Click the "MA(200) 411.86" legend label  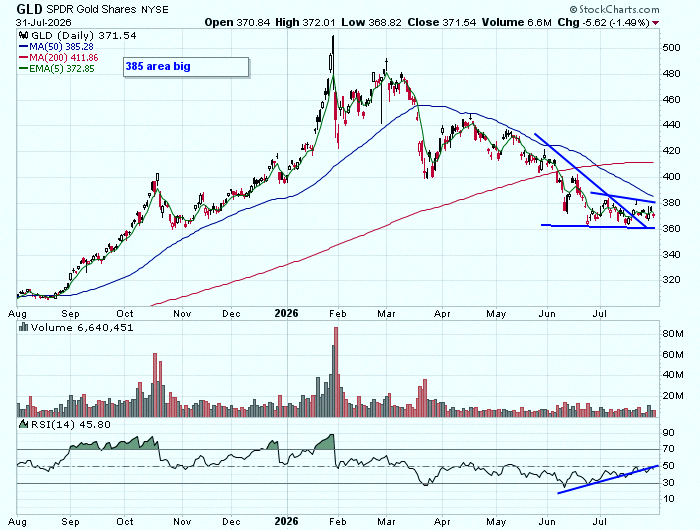(64, 58)
